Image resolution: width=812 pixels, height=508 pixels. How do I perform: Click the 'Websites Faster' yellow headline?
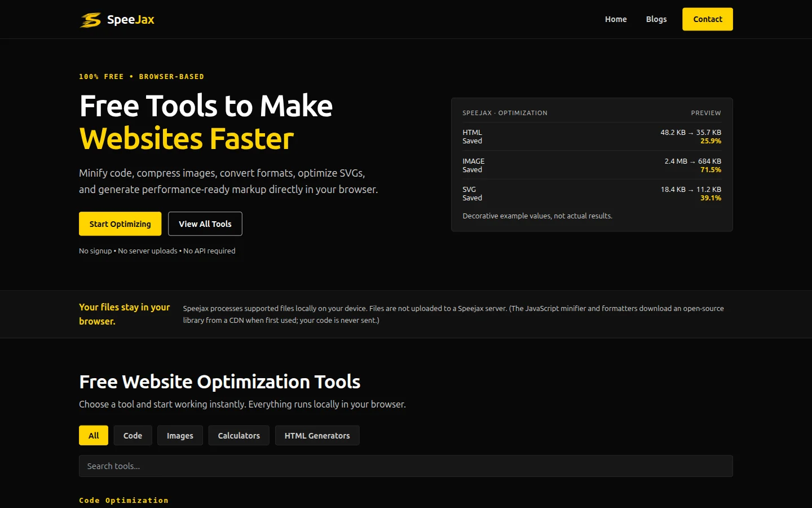tap(187, 139)
